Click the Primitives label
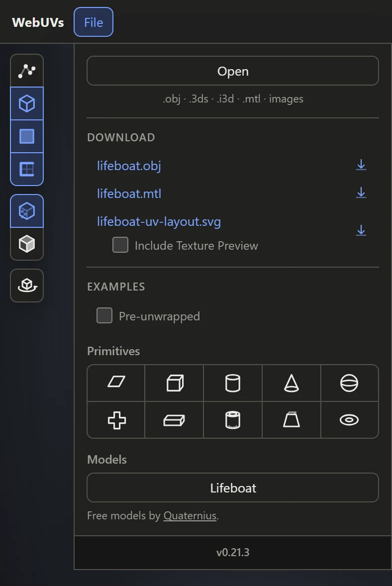 tap(113, 351)
